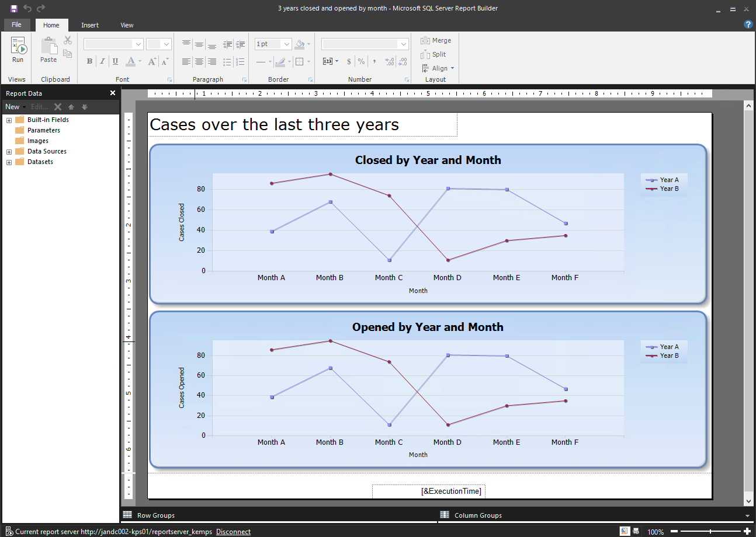Save the report using the floppy disk icon
The width and height of the screenshot is (756, 537).
point(13,9)
